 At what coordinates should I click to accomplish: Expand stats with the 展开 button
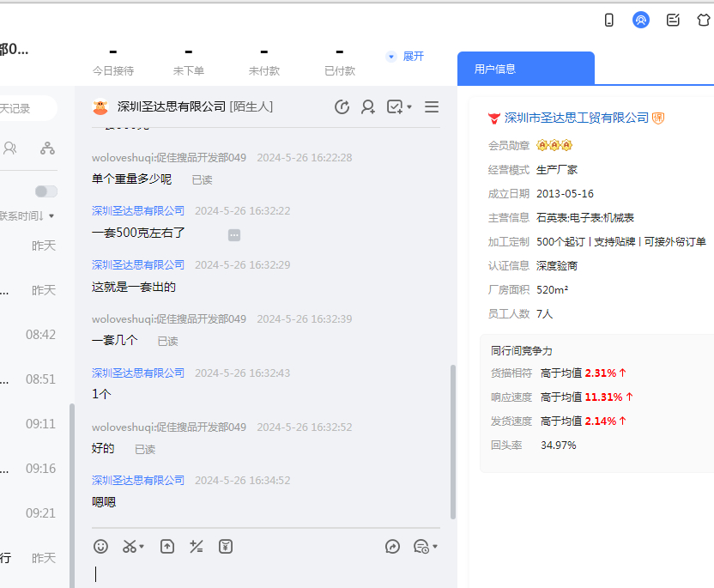click(406, 57)
